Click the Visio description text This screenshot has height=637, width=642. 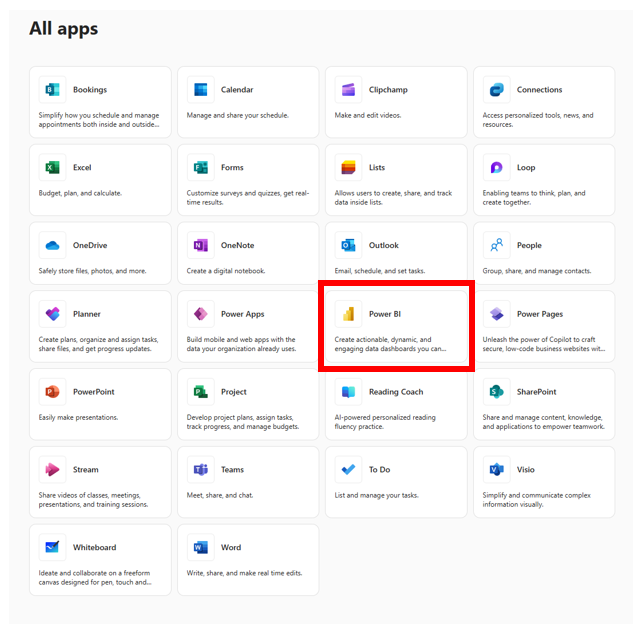536,500
